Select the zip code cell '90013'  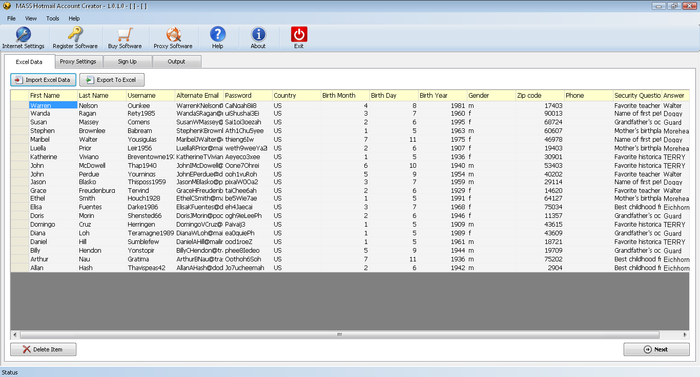[x=540, y=113]
